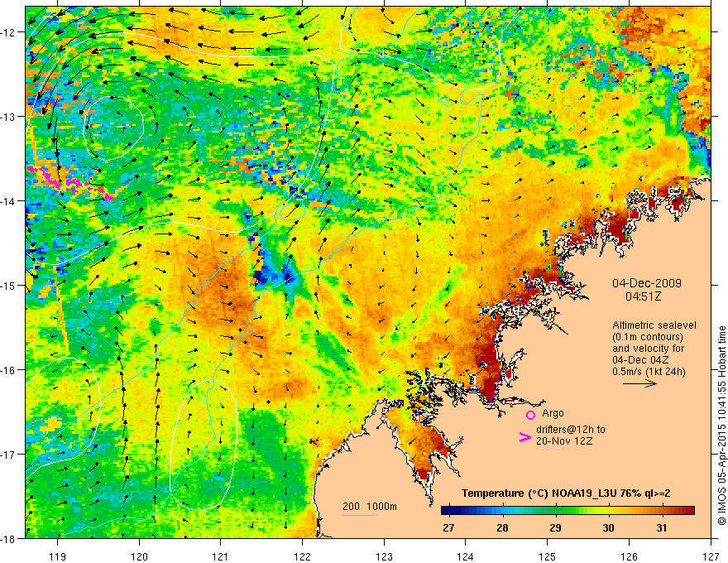Click the longitude axis label 127
Screen dimensions: 728x563
[x=711, y=556]
